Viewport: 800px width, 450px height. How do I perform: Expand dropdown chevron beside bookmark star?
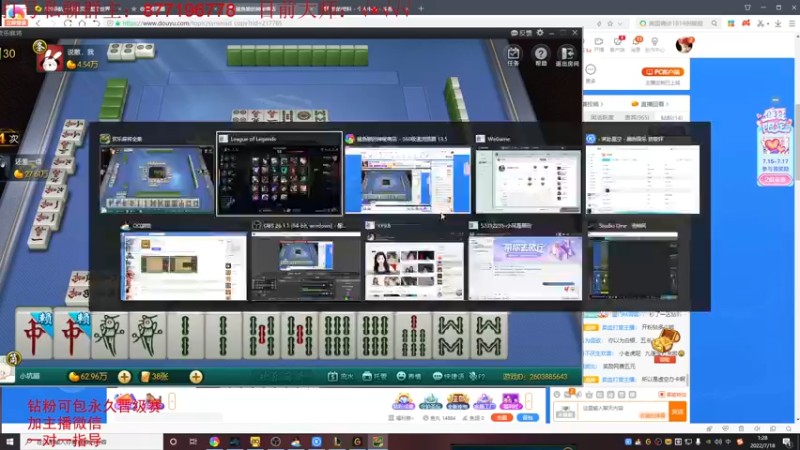tap(620, 23)
